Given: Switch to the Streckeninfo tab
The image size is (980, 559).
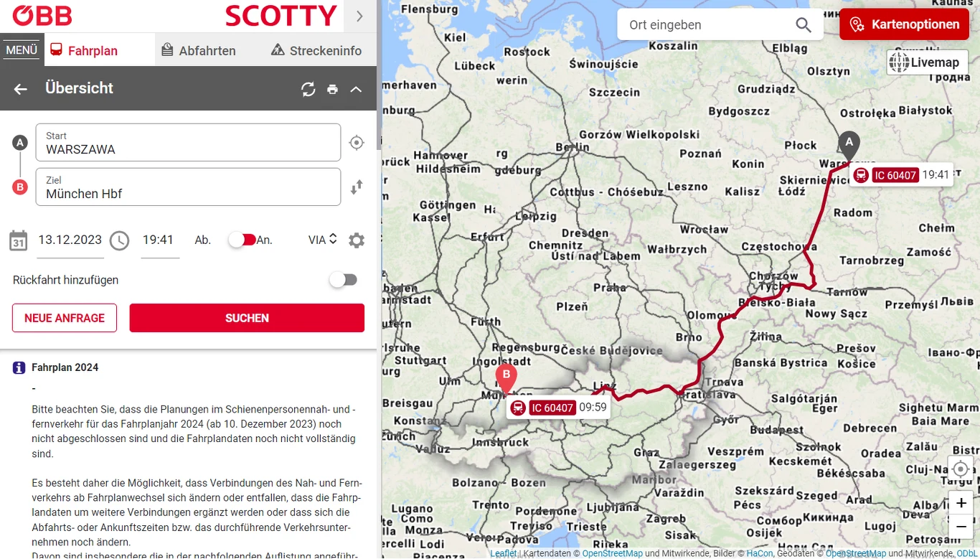Looking at the screenshot, I should (316, 50).
